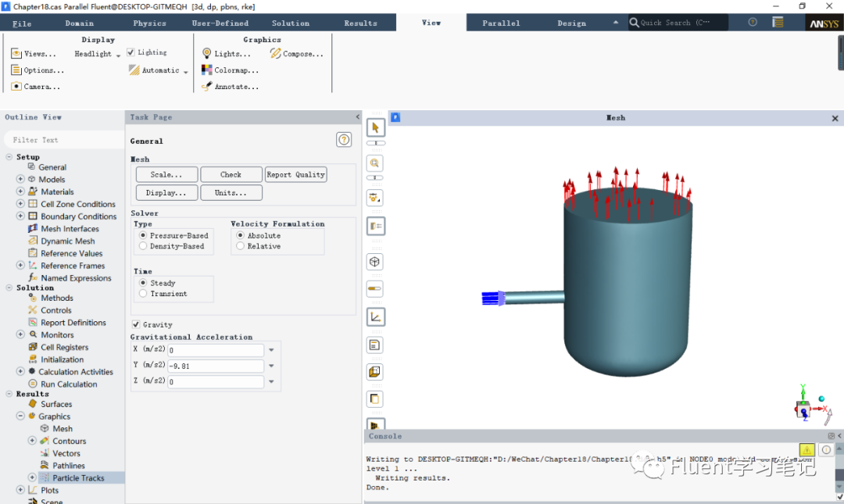Toggle the Gravity checkbox
The image size is (844, 504).
tap(136, 325)
